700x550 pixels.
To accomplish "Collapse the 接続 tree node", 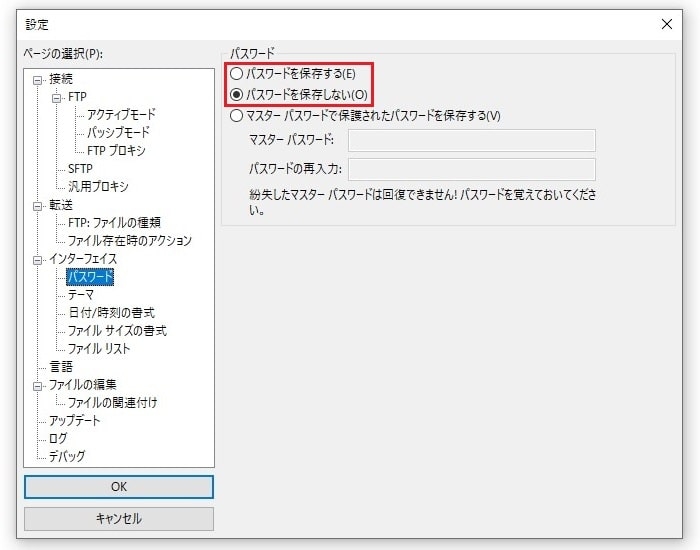I will point(38,79).
